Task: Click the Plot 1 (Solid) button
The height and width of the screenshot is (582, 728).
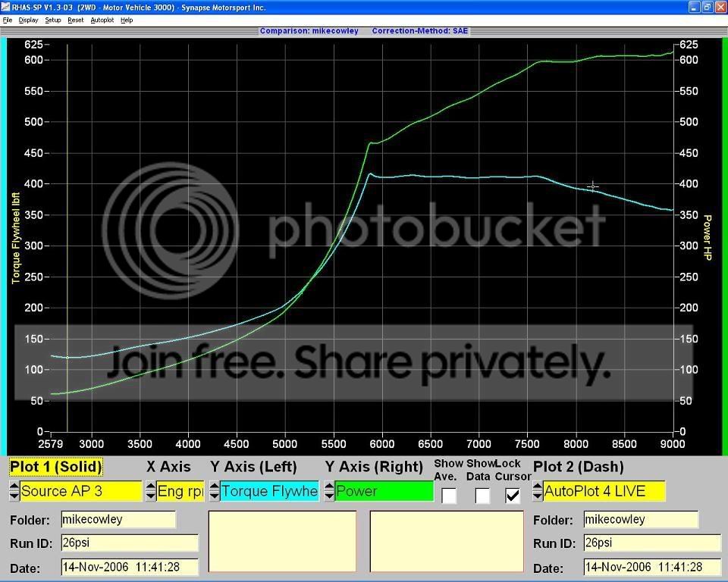Action: tap(55, 467)
